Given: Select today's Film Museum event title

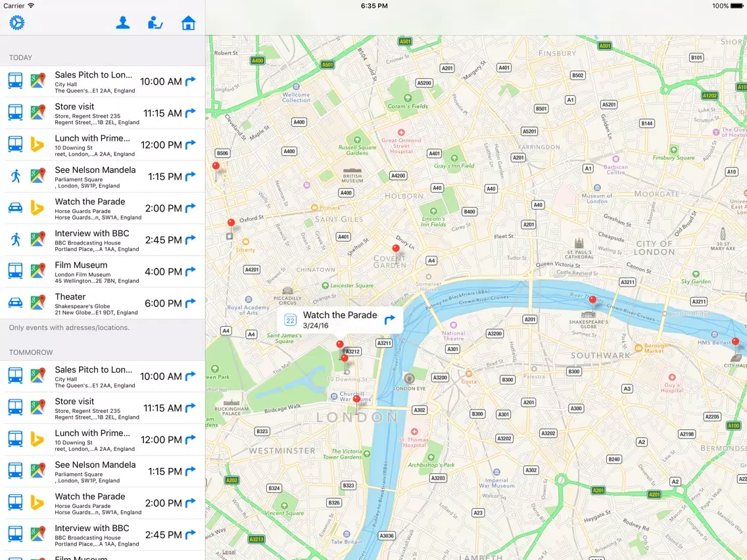Looking at the screenshot, I should [x=81, y=266].
